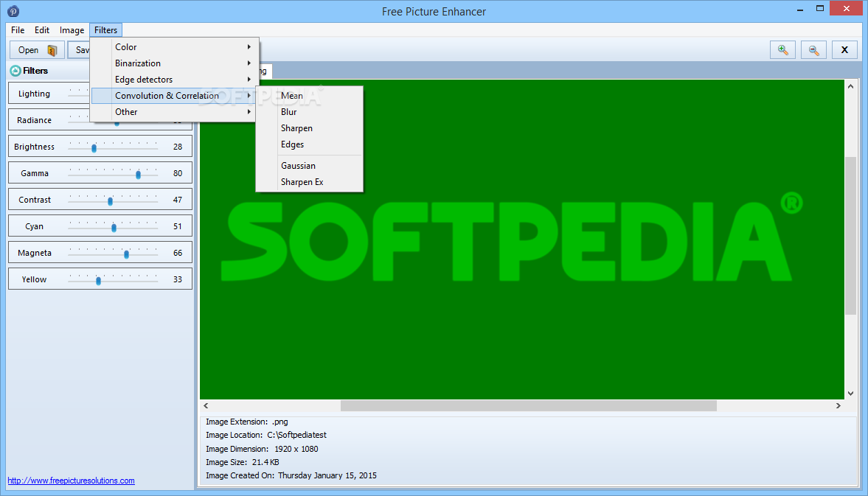Click the Gamma slider handle

click(x=139, y=175)
